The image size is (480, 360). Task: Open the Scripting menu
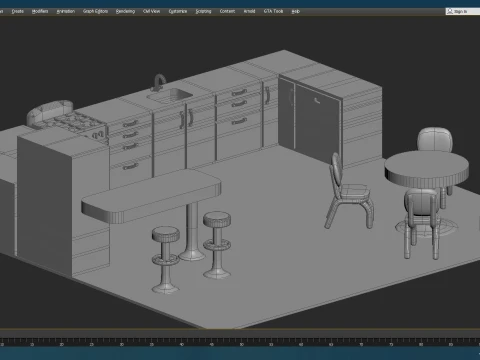203,11
